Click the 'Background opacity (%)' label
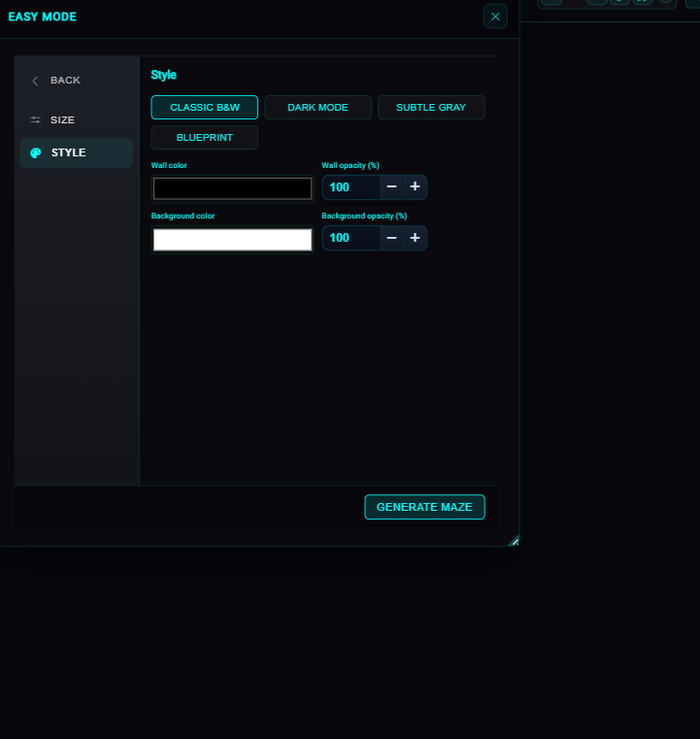 click(364, 216)
